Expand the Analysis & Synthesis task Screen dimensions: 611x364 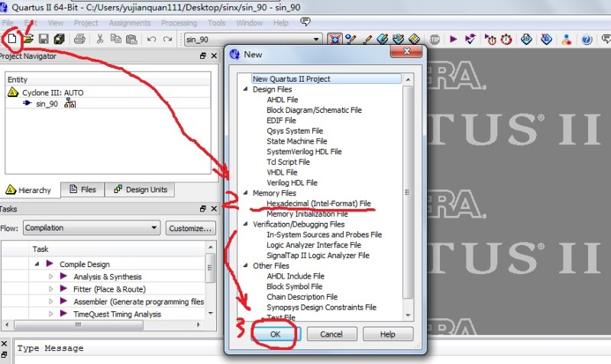[x=51, y=277]
